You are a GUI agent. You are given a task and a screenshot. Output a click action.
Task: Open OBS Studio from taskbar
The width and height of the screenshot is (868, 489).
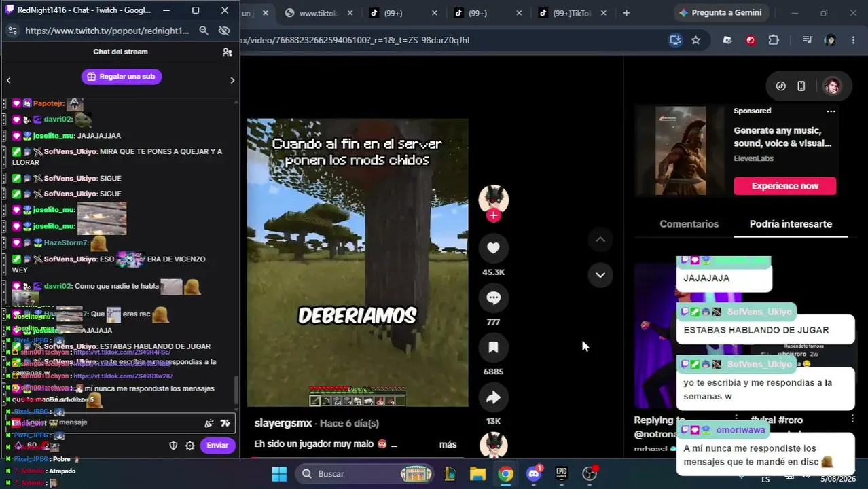590,473
